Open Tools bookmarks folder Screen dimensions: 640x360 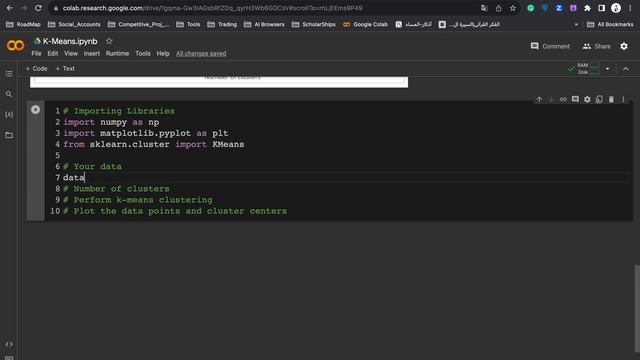coord(188,24)
